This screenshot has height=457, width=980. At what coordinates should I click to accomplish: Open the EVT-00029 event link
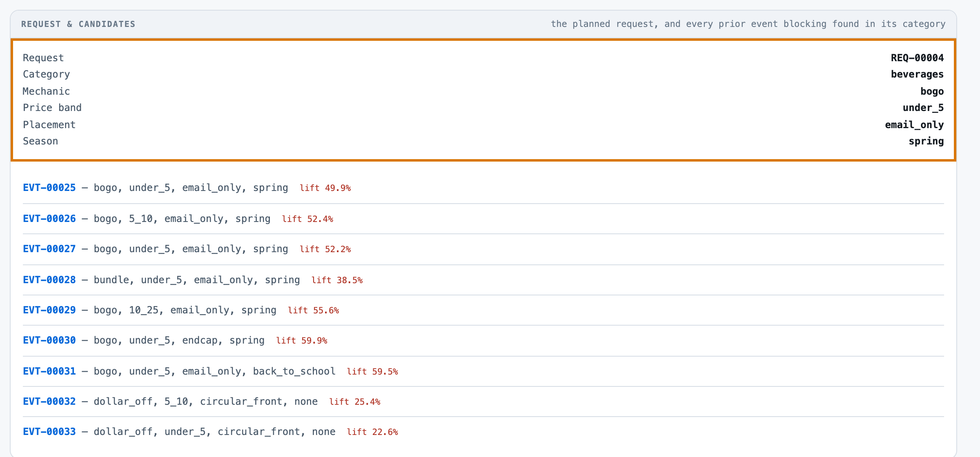point(49,310)
